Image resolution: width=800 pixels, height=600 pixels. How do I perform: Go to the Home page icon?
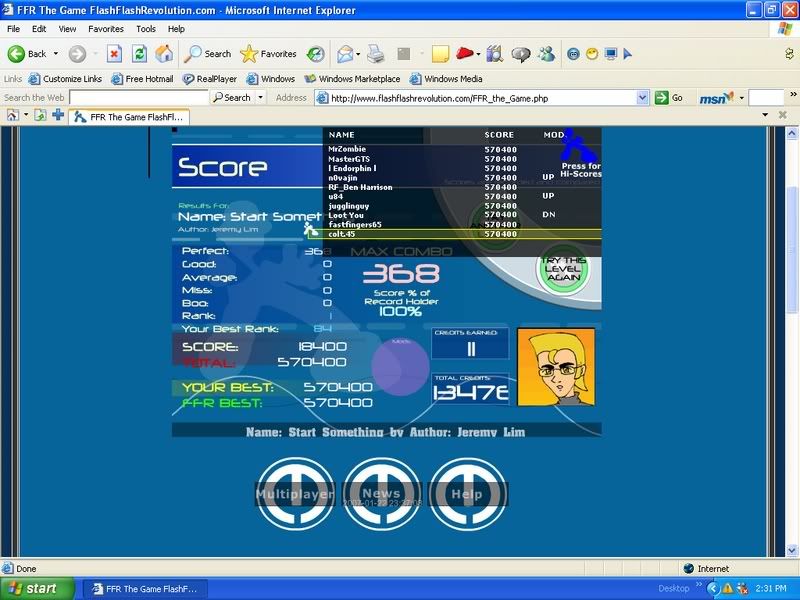click(164, 54)
